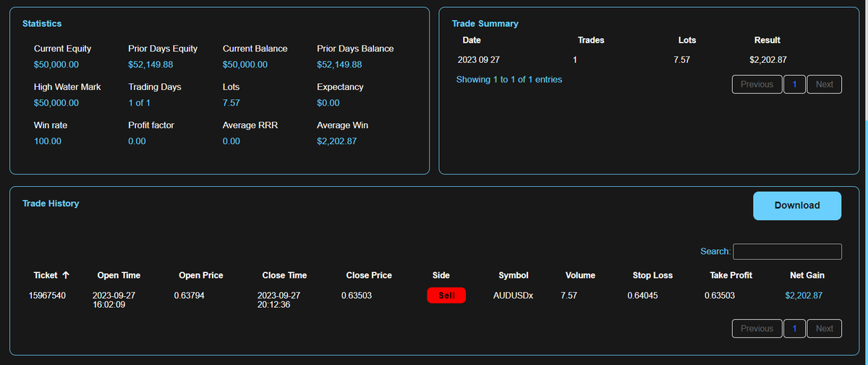Sort by Volume column header
Image resolution: width=868 pixels, height=365 pixels.
(580, 275)
